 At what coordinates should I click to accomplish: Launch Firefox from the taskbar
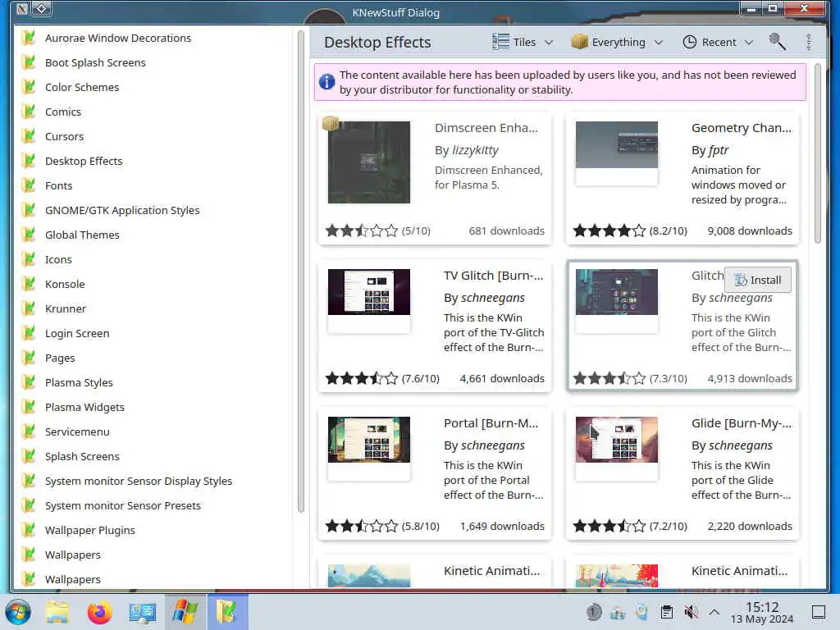pos(99,612)
